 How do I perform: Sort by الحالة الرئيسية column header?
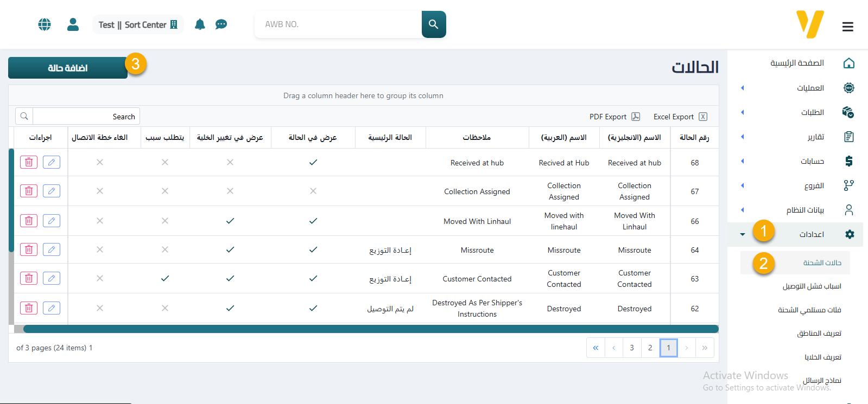coord(390,137)
